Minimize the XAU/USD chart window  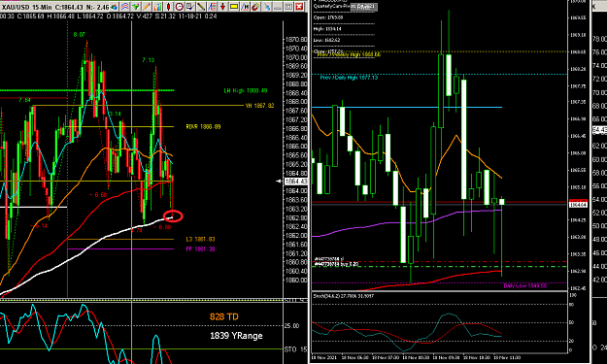click(278, 7)
